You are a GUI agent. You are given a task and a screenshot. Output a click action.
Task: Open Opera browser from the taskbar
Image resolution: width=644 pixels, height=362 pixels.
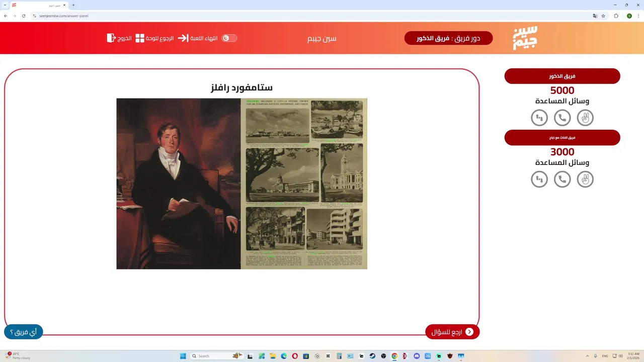tap(295, 356)
